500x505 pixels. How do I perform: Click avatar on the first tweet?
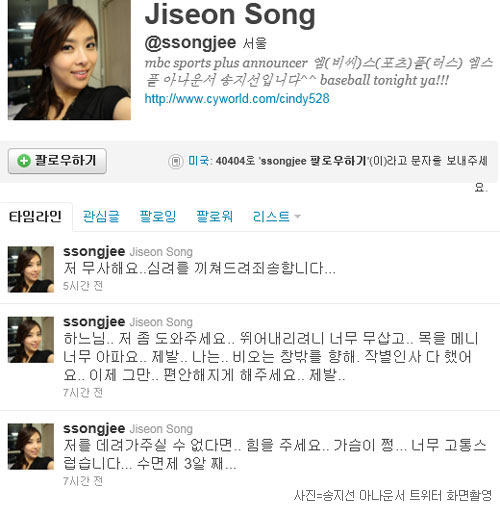[x=31, y=269]
